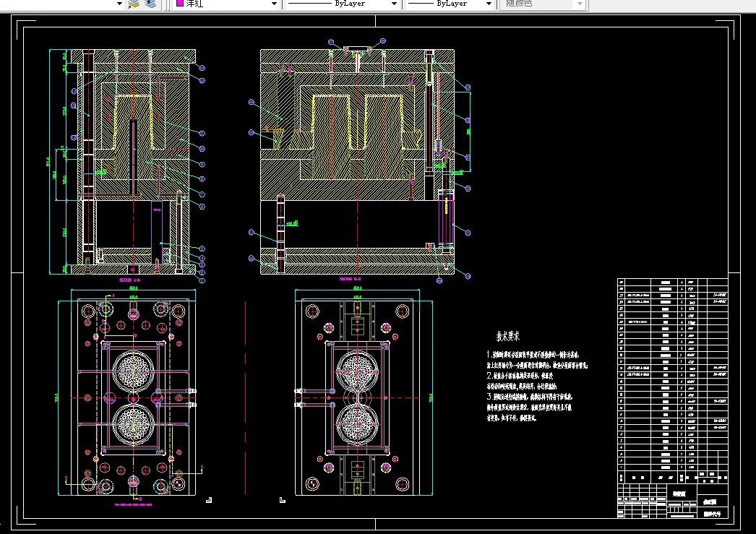Screen dimensions: 756x534
Task: Open the magenta color control dropdown
Action: pos(274,4)
